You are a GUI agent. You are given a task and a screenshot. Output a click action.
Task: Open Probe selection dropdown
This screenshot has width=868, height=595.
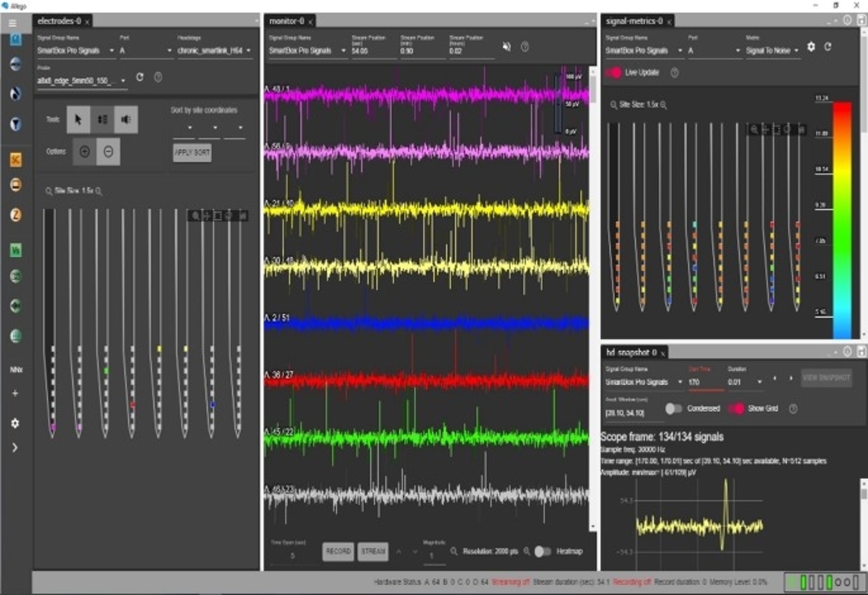pyautogui.click(x=82, y=81)
